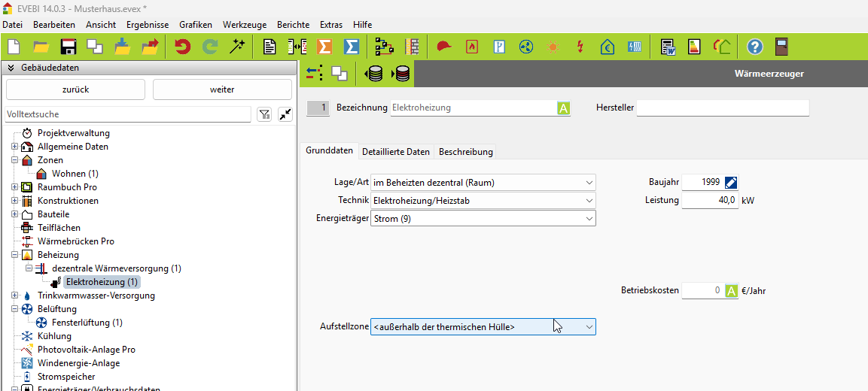The width and height of the screenshot is (868, 391).
Task: Click the blue ventilation fan toolbar icon
Action: (526, 47)
